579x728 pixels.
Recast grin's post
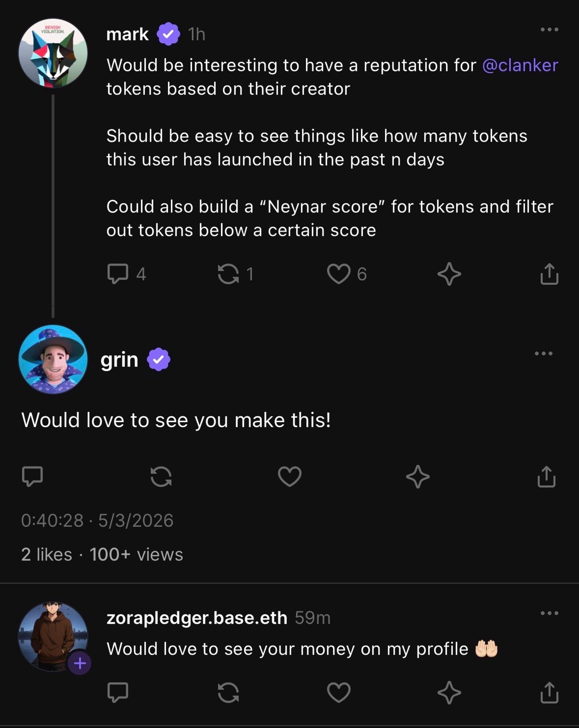(161, 476)
